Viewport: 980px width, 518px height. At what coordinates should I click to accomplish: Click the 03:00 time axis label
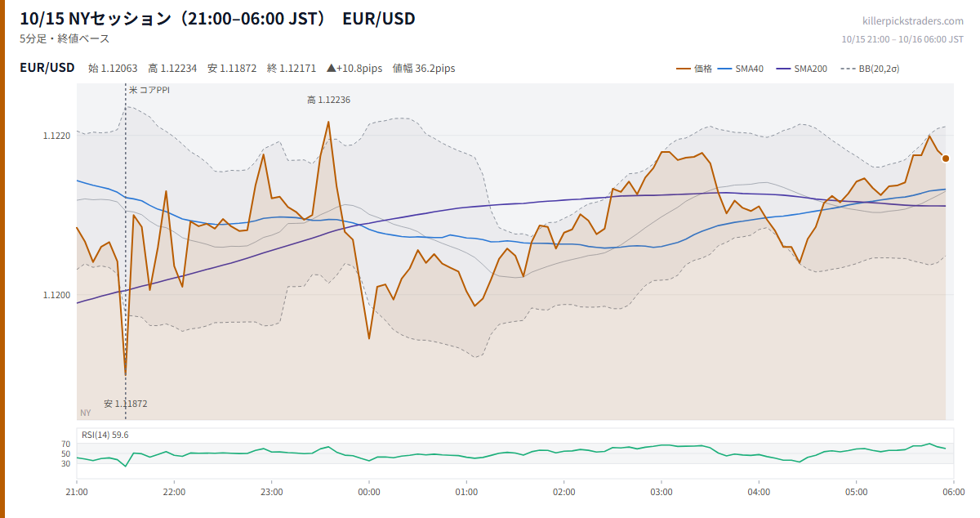pos(661,492)
